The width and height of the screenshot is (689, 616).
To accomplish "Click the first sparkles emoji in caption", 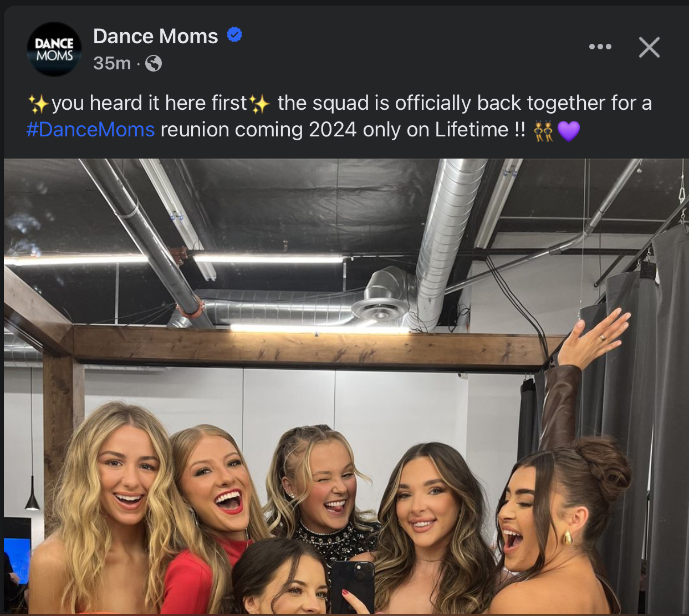I will click(x=38, y=104).
